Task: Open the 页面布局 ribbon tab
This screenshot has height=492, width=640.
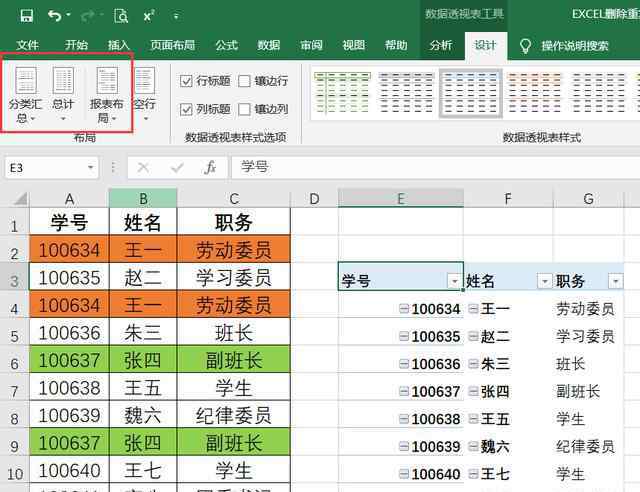Action: click(172, 45)
